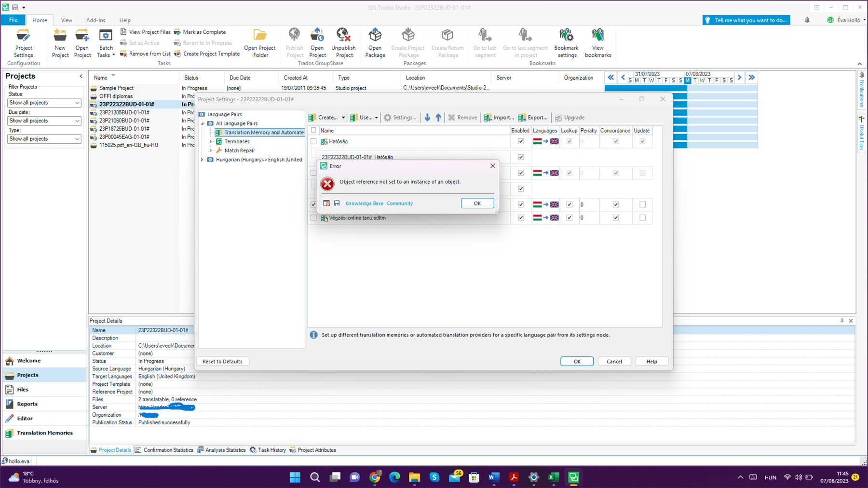
Task: Click OK in the Error dialog
Action: [477, 203]
